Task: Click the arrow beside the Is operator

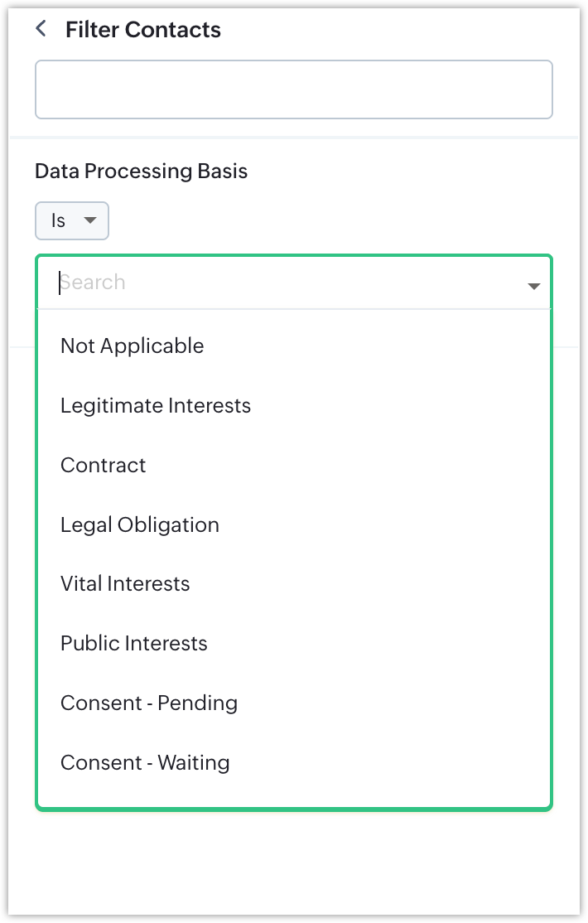Action: coord(90,220)
